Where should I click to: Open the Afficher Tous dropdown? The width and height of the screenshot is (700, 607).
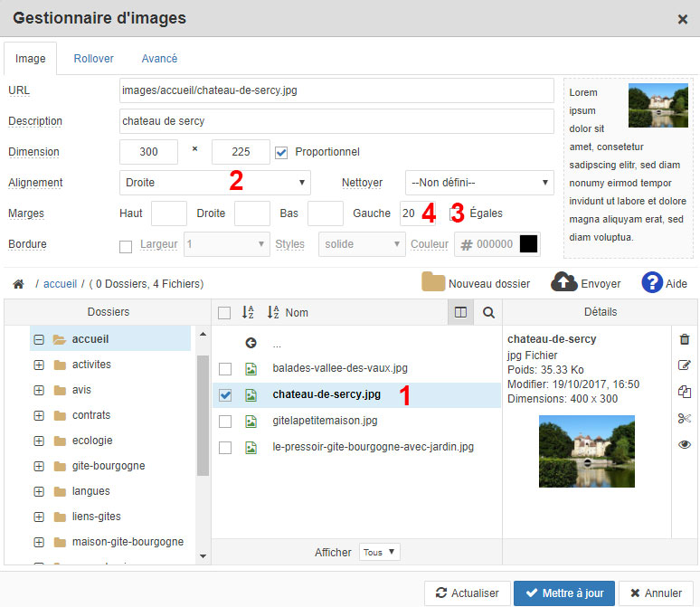[380, 552]
